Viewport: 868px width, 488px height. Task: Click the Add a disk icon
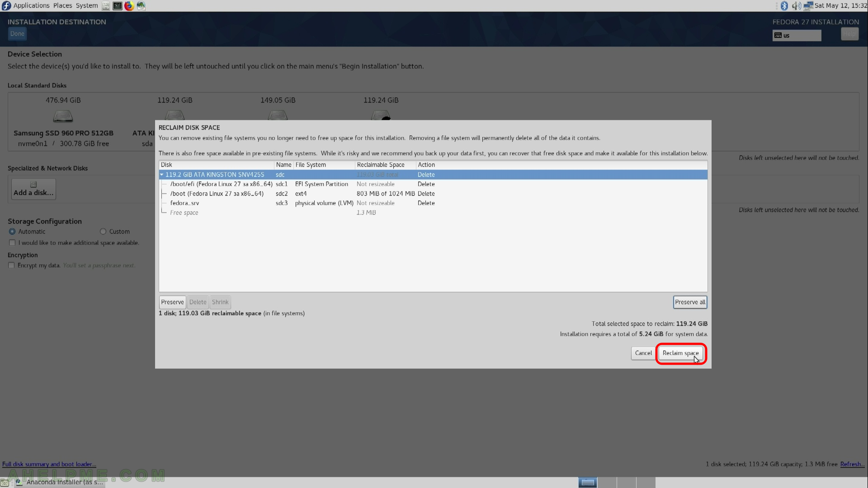tap(33, 184)
